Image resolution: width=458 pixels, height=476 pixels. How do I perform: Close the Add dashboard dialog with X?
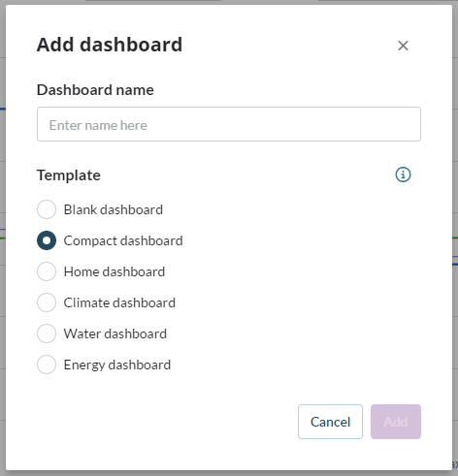pos(403,46)
